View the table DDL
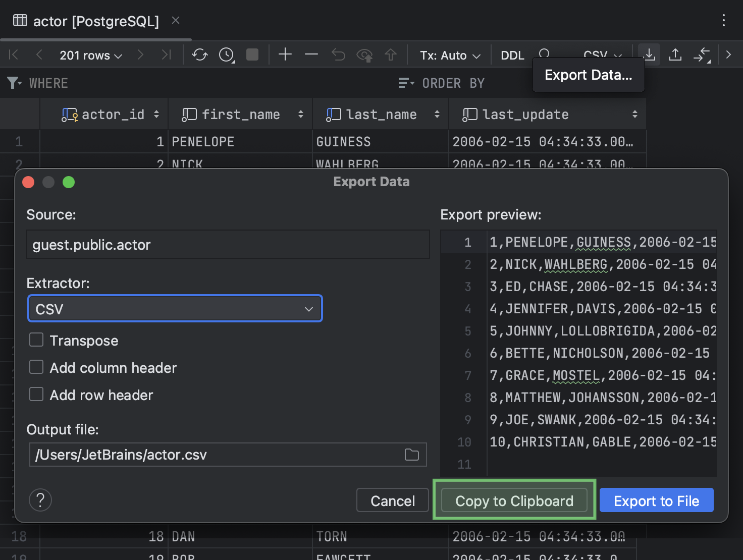 point(512,55)
